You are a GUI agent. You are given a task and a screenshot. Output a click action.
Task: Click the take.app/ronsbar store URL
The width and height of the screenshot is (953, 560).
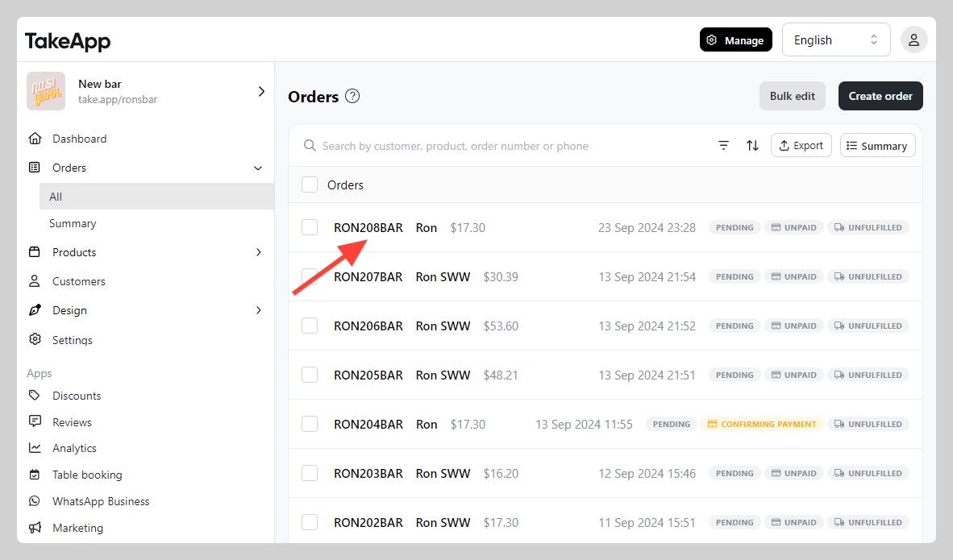click(x=117, y=100)
